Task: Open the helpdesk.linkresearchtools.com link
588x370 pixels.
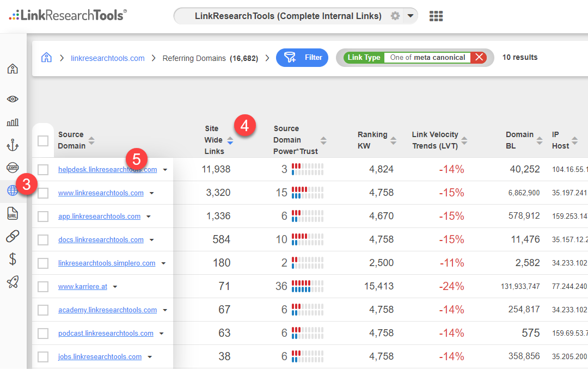Action: pyautogui.click(x=108, y=169)
